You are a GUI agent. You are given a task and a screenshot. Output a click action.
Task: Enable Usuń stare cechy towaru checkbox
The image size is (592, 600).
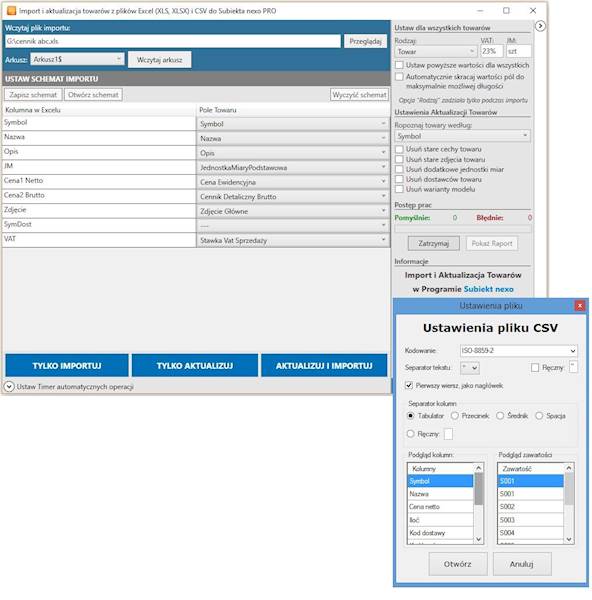[x=399, y=149]
